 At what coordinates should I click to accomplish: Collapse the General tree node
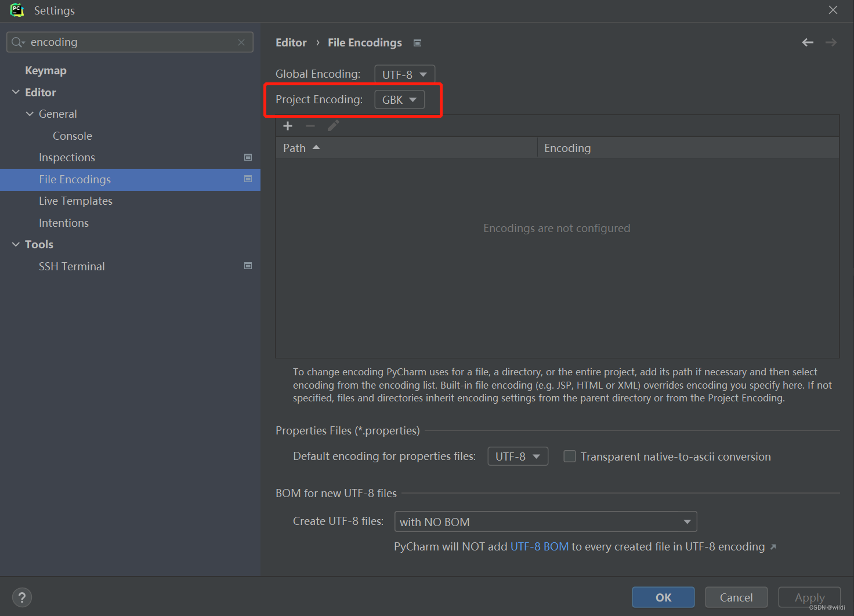tap(30, 114)
